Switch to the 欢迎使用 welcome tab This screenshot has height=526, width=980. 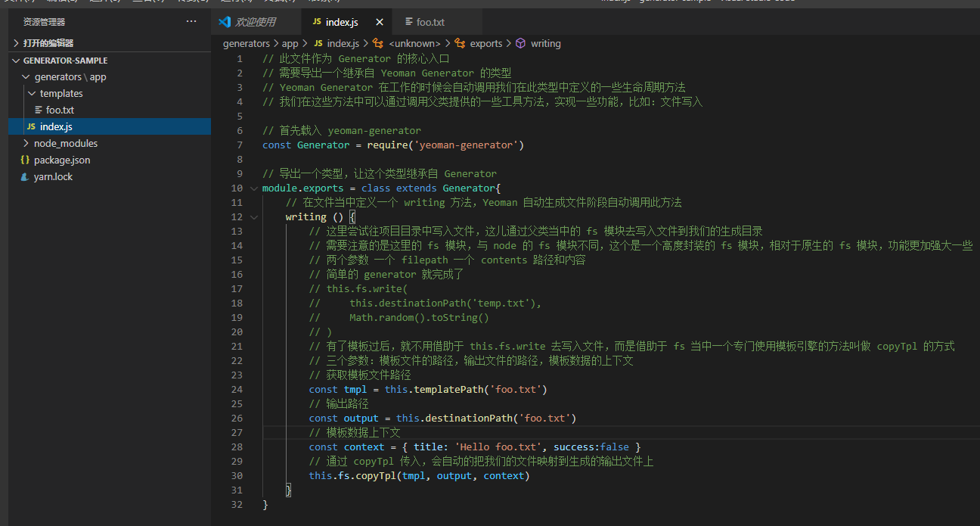[x=255, y=22]
